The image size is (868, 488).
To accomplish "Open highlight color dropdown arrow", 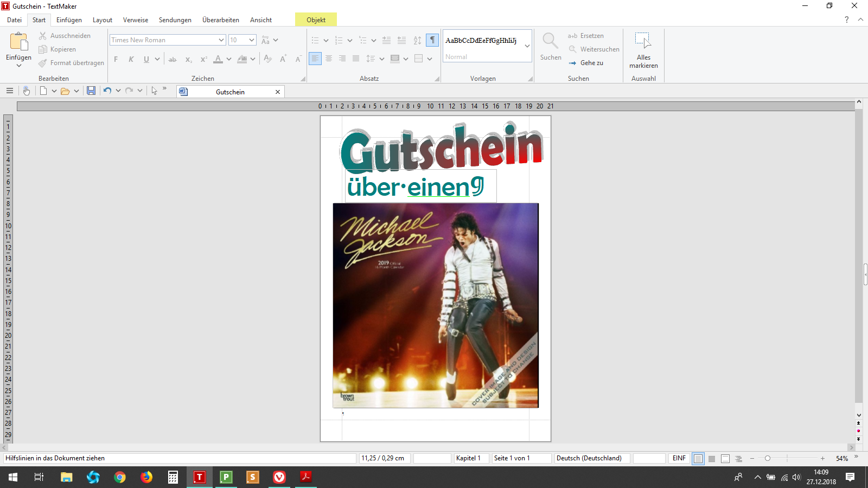I will click(x=253, y=59).
